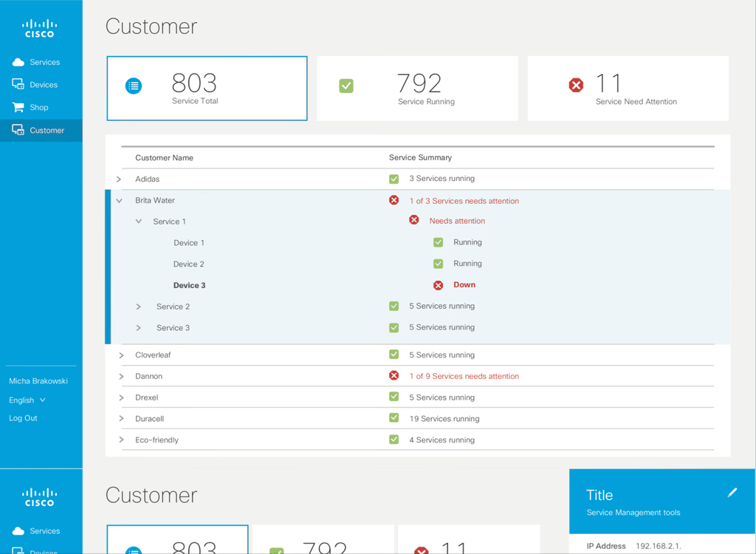Click the Customer Name column header
756x554 pixels.
click(164, 158)
